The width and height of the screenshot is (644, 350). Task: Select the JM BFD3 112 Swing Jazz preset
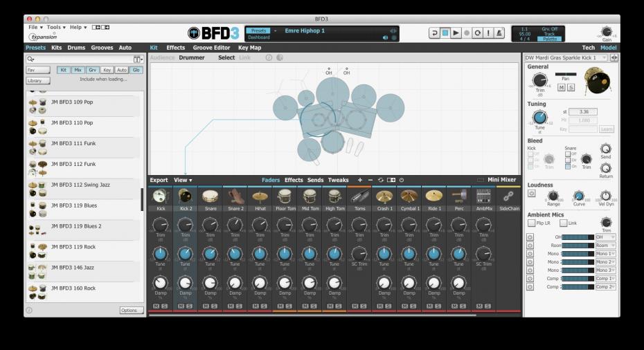click(80, 185)
